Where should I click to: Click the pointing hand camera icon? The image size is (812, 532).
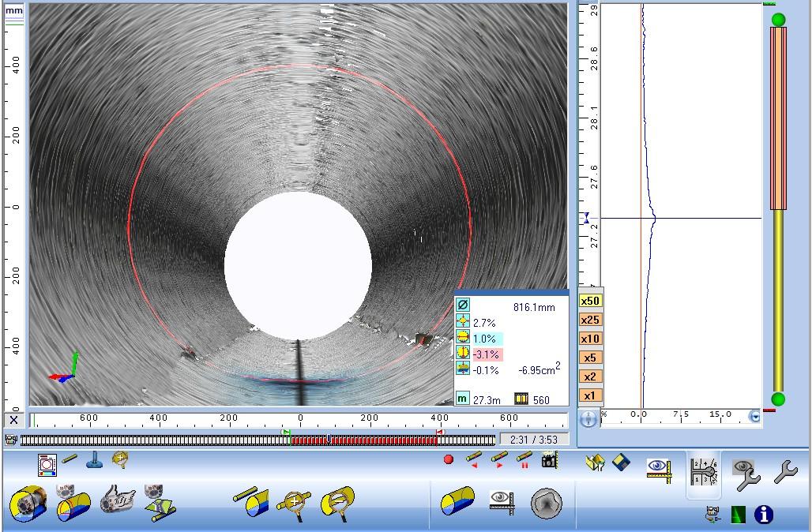coord(117,500)
